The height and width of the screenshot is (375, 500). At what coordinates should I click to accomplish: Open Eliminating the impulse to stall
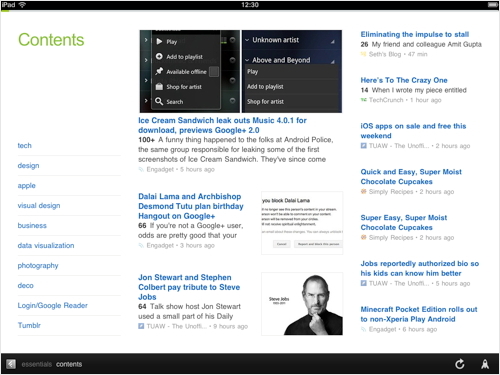point(415,34)
